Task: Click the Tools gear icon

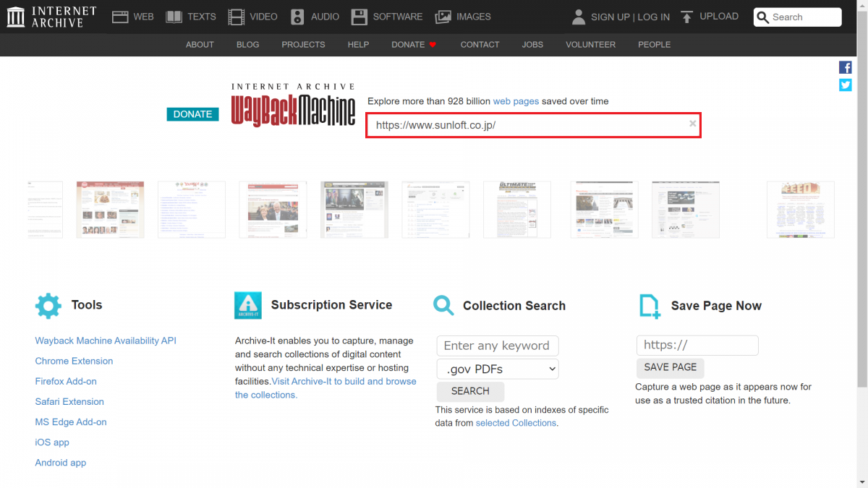Action: [x=48, y=306]
